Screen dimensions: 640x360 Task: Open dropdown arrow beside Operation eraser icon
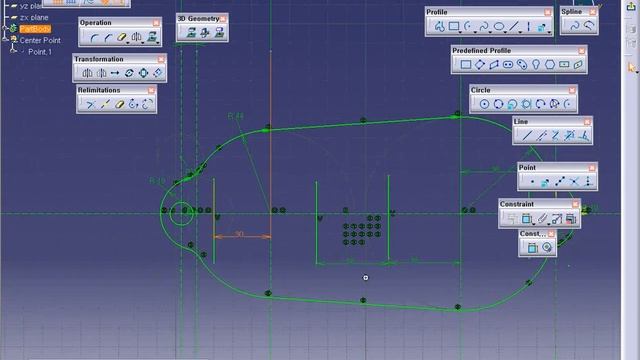[128, 42]
